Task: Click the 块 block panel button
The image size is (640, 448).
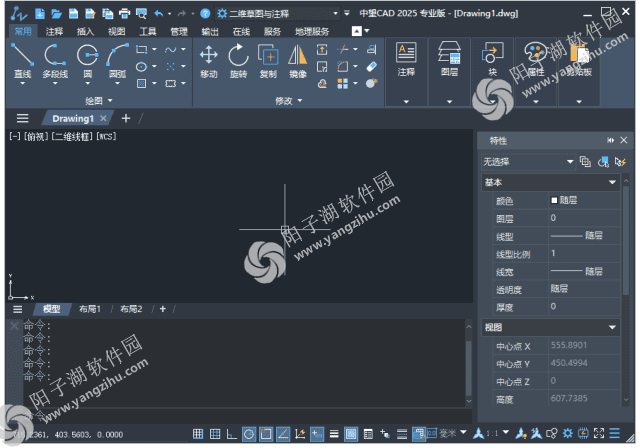Action: 493,59
